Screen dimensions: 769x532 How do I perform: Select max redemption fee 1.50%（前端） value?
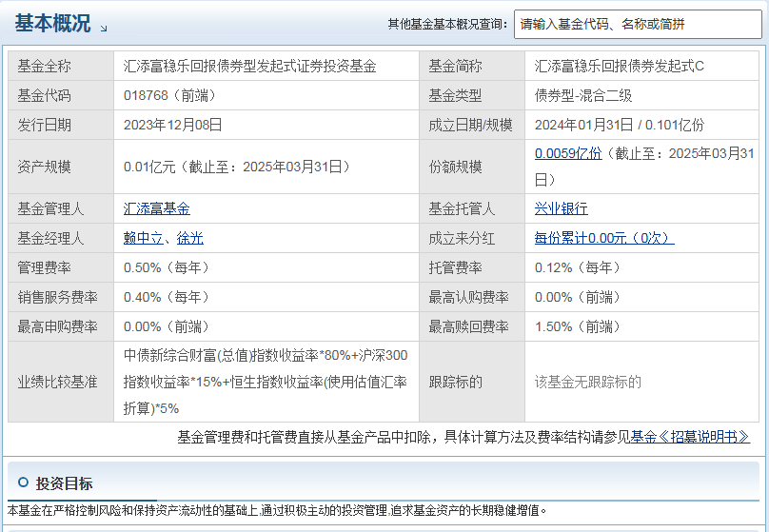579,326
